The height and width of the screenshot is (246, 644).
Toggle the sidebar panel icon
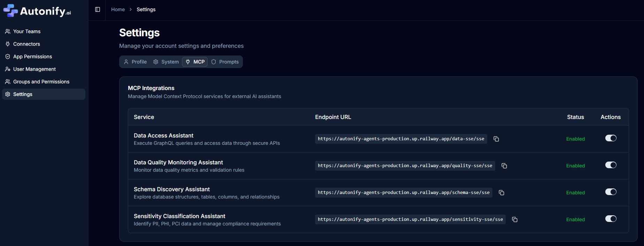(98, 9)
